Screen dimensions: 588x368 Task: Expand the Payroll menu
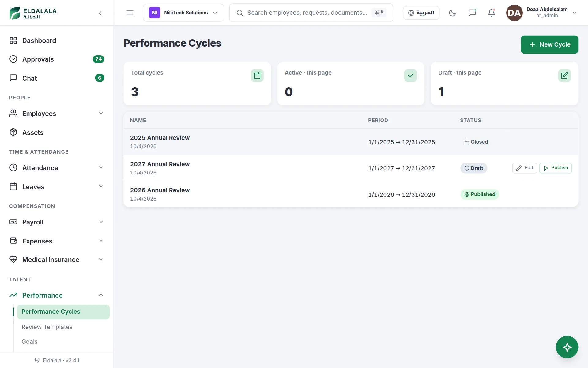(x=57, y=222)
